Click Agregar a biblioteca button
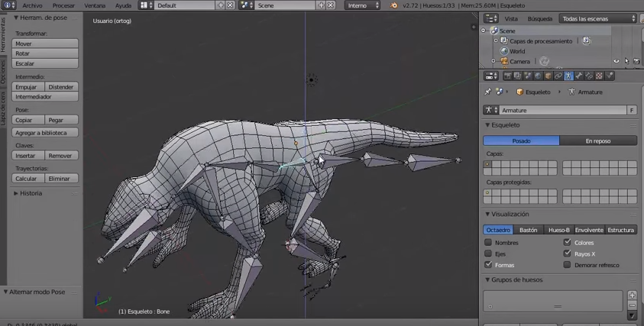 pos(45,133)
